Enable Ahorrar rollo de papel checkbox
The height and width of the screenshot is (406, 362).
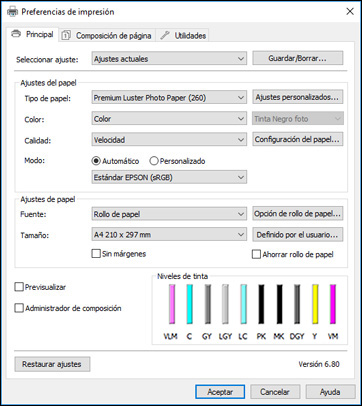[256, 254]
